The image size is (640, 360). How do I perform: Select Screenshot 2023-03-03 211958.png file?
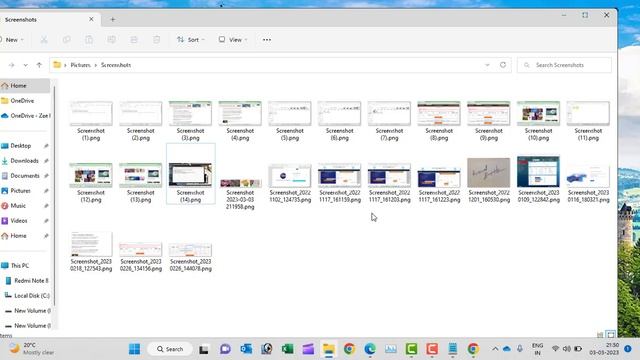coord(240,193)
